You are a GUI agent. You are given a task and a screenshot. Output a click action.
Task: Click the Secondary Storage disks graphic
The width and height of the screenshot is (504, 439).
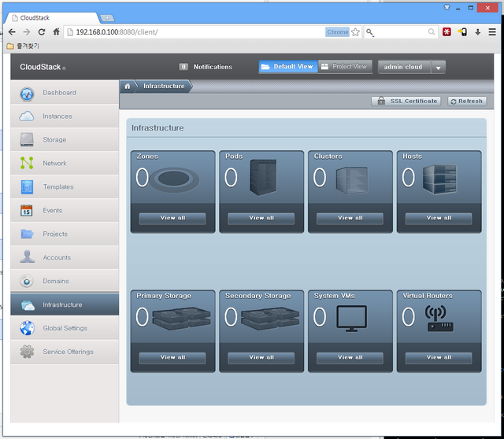[x=270, y=319]
